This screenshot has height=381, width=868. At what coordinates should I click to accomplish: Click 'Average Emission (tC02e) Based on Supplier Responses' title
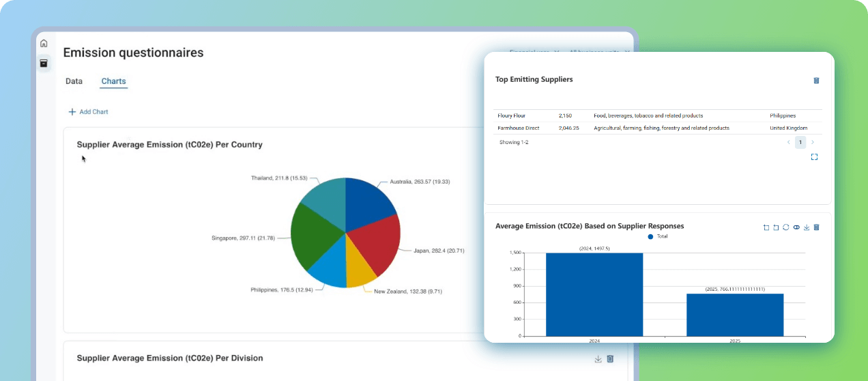[590, 226]
